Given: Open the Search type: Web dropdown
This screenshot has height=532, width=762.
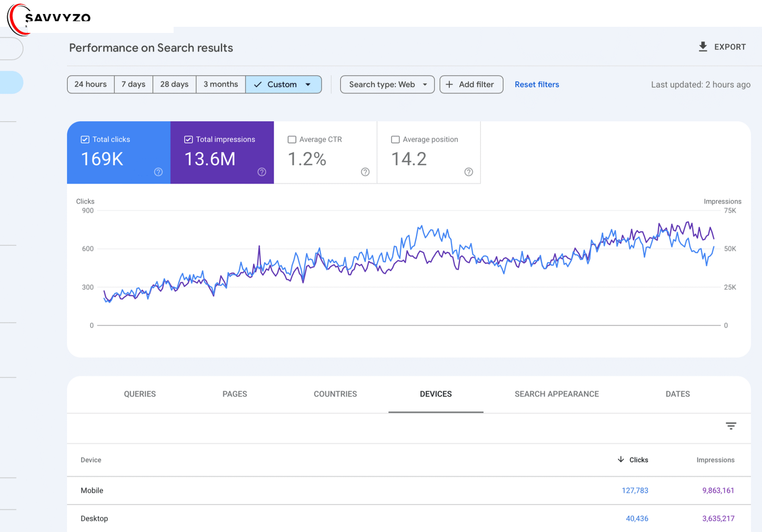Looking at the screenshot, I should pos(387,84).
